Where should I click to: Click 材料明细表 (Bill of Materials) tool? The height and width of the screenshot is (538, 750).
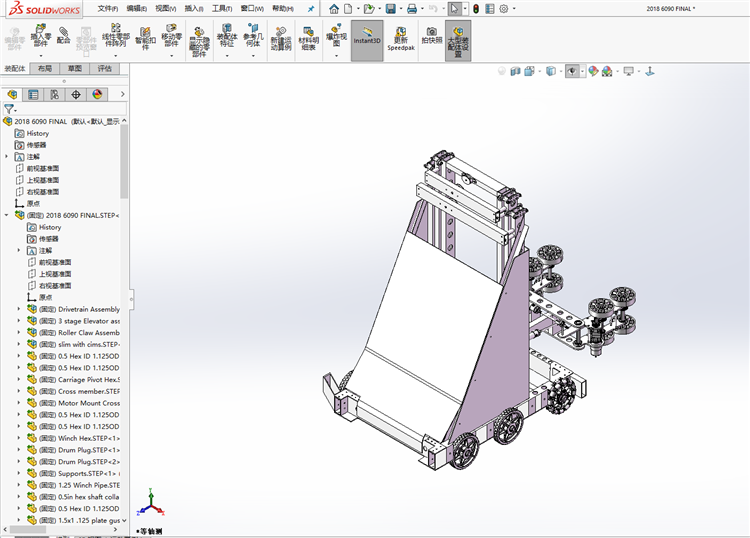(x=309, y=39)
